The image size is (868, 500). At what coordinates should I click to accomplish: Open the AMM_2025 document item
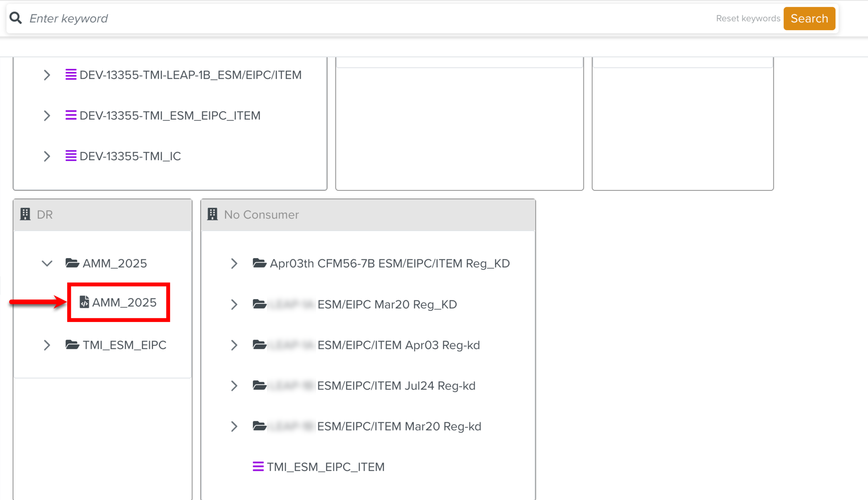(124, 302)
